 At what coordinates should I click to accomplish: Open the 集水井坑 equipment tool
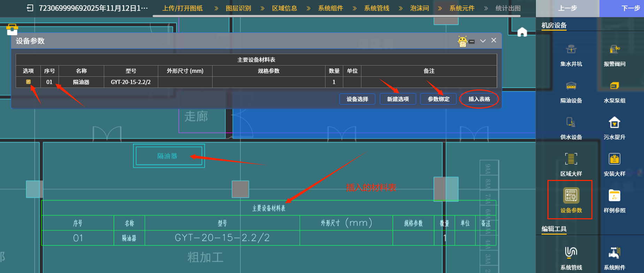tap(571, 50)
